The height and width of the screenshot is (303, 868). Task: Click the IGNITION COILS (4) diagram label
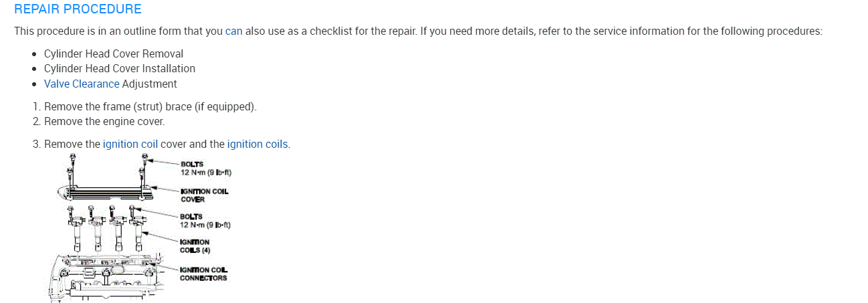(195, 245)
